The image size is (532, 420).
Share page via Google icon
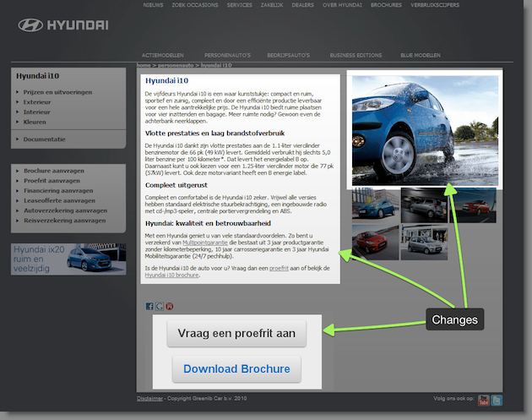pyautogui.click(x=160, y=306)
